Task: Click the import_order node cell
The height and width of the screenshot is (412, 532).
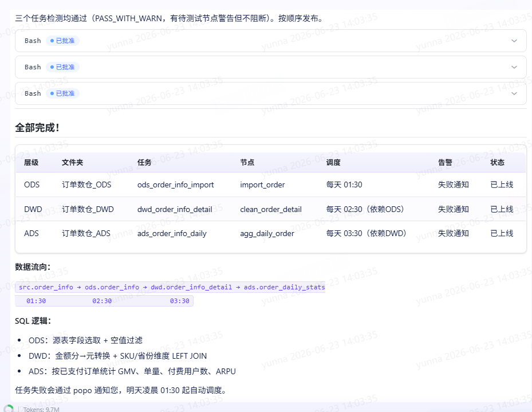Action: [x=262, y=185]
